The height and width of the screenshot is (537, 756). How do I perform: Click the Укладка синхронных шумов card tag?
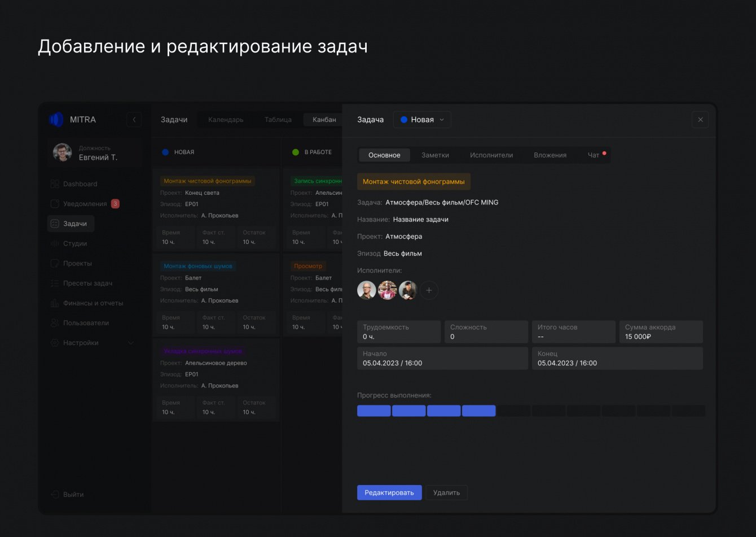coord(204,351)
